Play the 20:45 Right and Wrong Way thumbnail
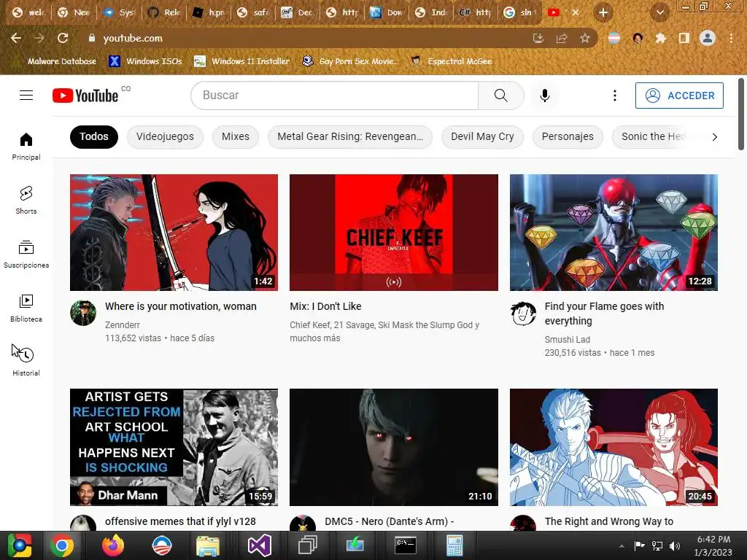The width and height of the screenshot is (747, 560). coord(614,447)
